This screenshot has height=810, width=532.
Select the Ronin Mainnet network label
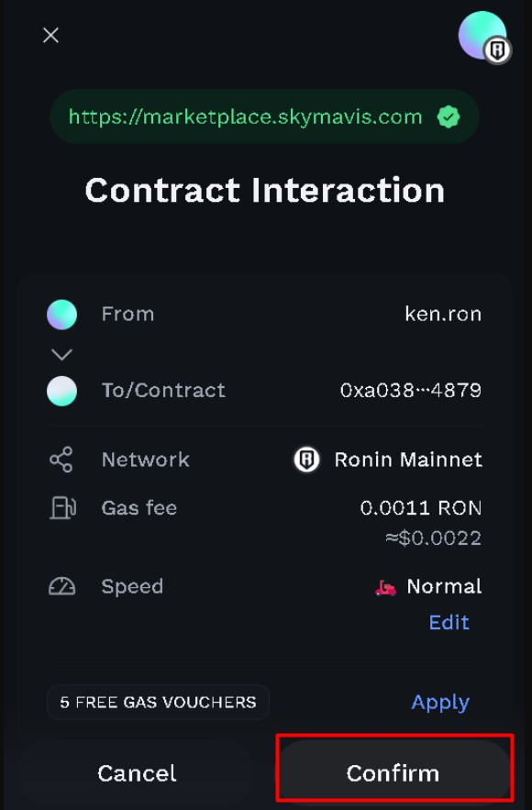tap(408, 460)
